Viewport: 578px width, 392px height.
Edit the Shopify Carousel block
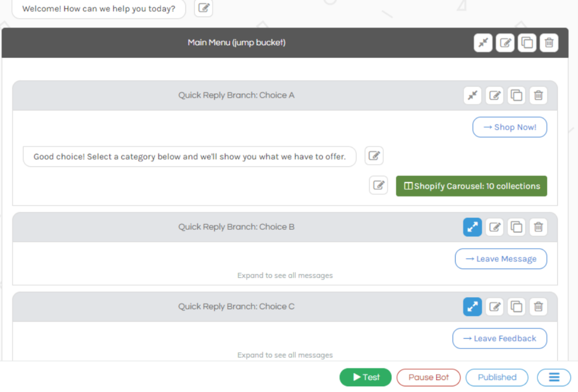[x=379, y=185]
